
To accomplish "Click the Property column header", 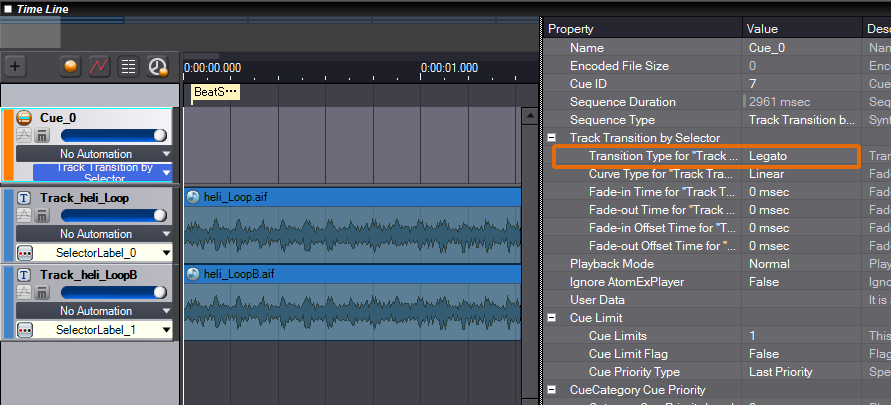I will tap(642, 29).
